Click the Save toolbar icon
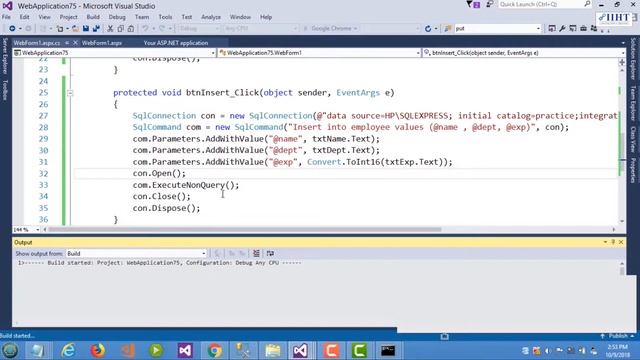 (86, 29)
